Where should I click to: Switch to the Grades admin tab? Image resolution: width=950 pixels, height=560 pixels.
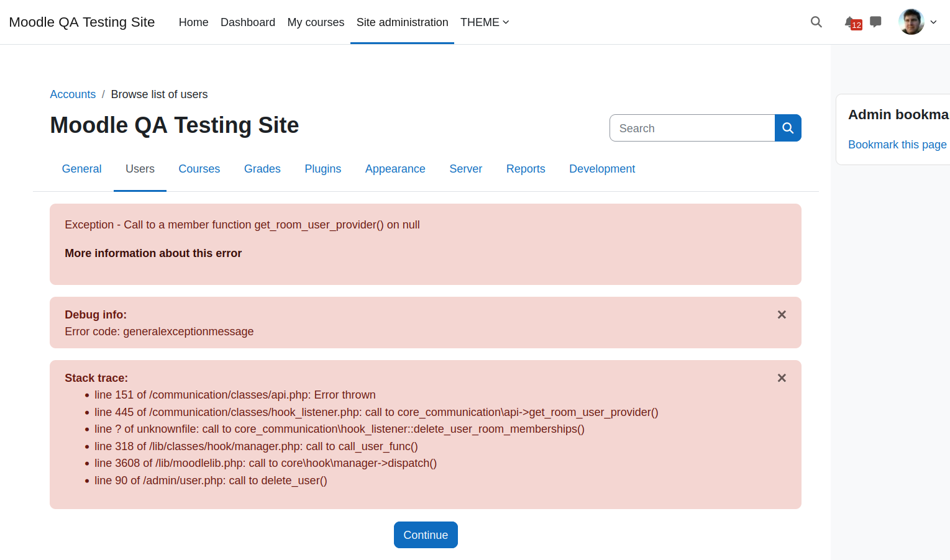(x=262, y=169)
